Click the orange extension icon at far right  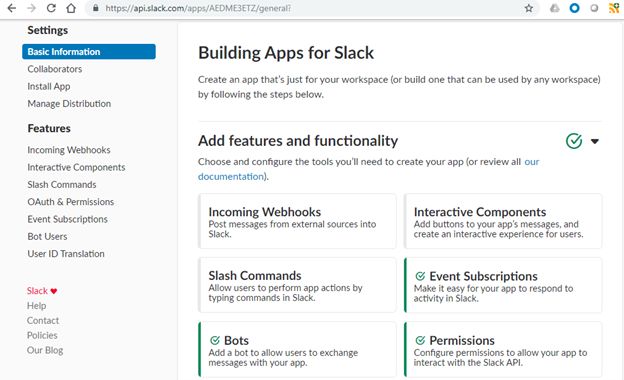614,8
